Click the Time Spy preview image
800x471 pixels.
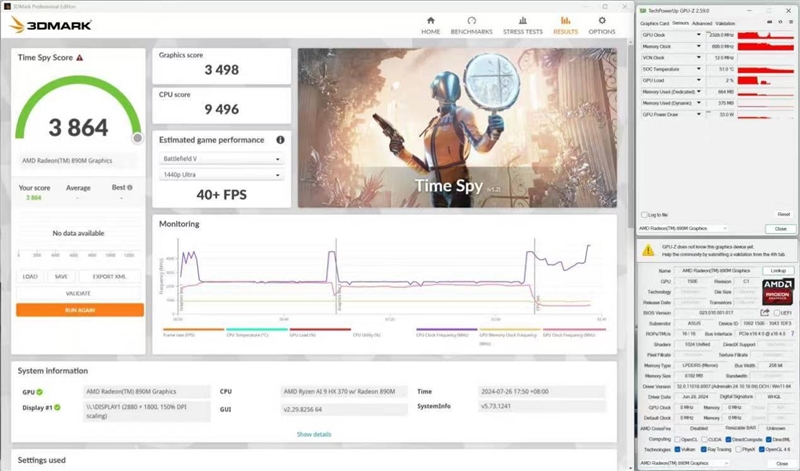(457, 128)
